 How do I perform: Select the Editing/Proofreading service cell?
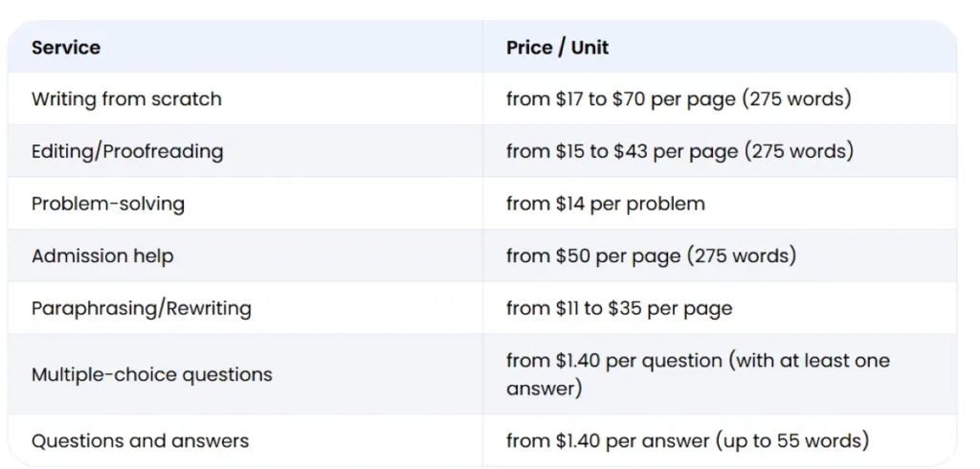click(x=127, y=151)
